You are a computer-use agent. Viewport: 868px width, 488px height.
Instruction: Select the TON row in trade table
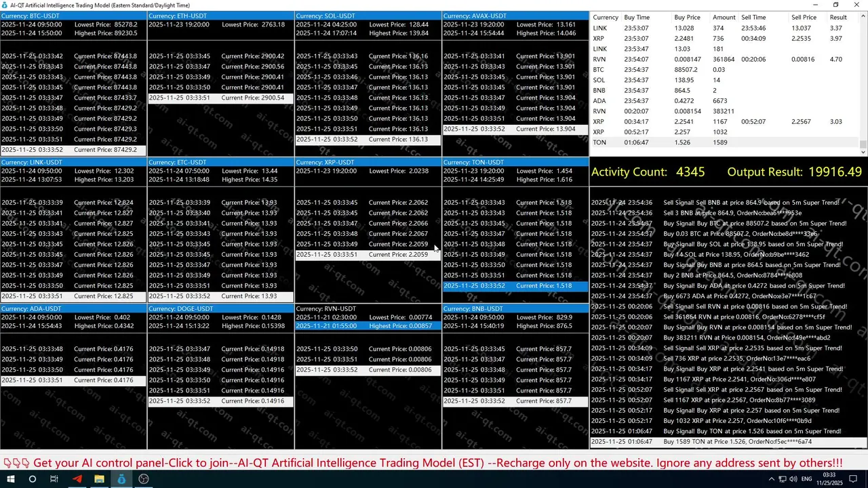coord(724,142)
